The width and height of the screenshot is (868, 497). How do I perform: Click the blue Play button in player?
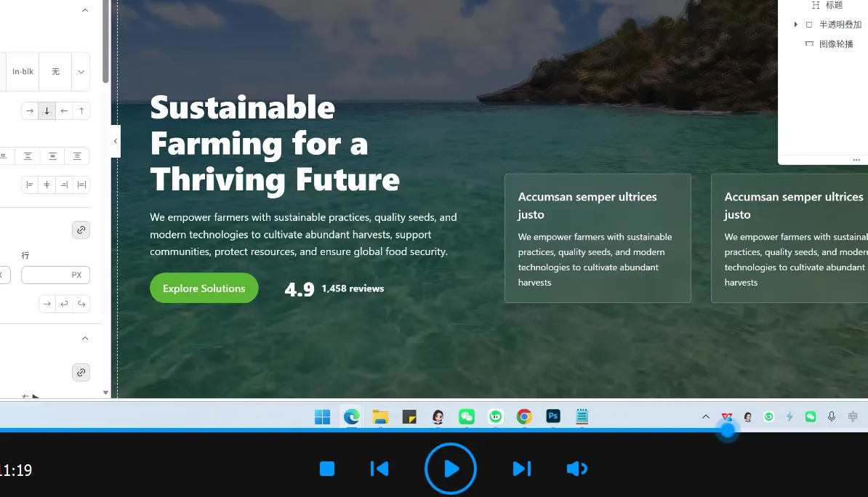(x=451, y=469)
